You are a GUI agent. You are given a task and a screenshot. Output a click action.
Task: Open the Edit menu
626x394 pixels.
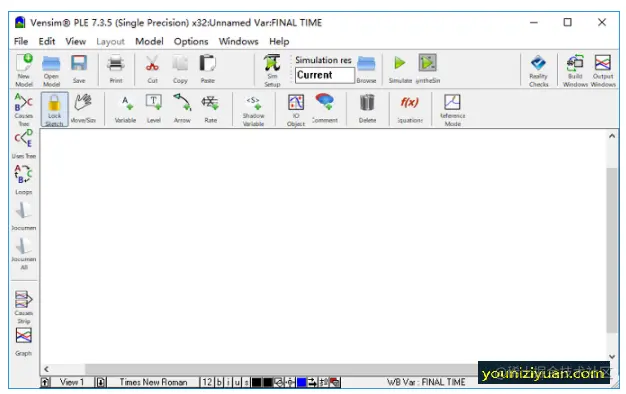click(47, 42)
